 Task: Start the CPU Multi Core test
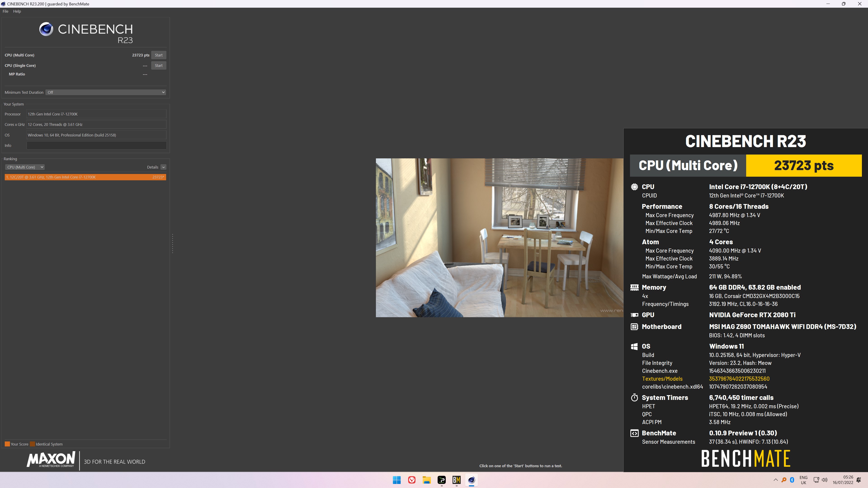158,55
